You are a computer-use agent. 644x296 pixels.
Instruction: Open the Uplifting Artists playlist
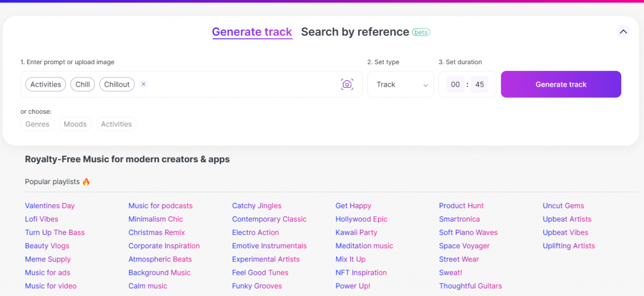[x=569, y=246]
